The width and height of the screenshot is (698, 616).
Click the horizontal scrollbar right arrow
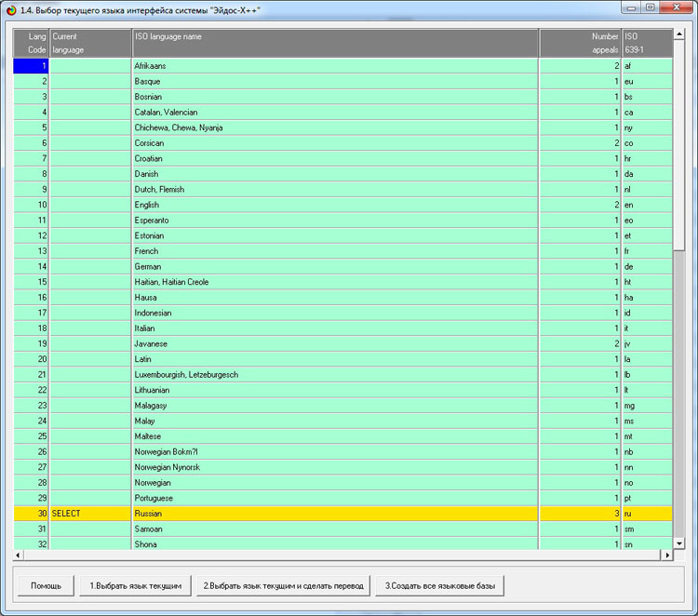pos(666,556)
